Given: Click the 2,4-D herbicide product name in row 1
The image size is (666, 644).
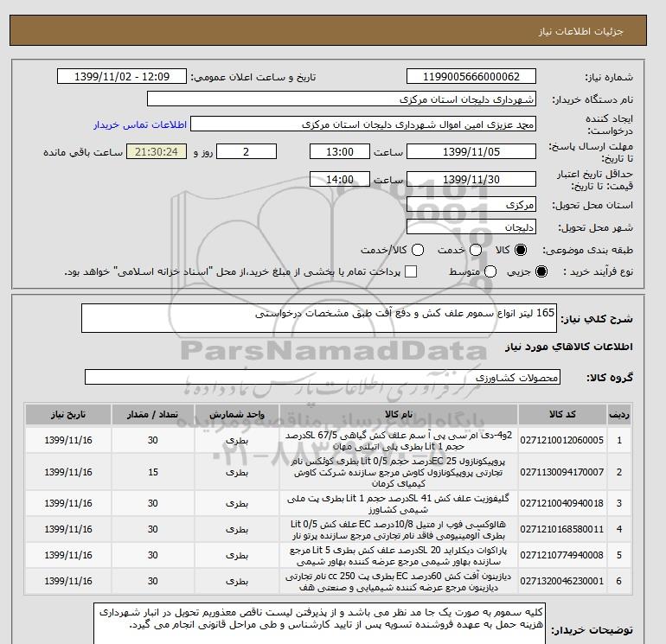Looking at the screenshot, I should click(399, 441).
